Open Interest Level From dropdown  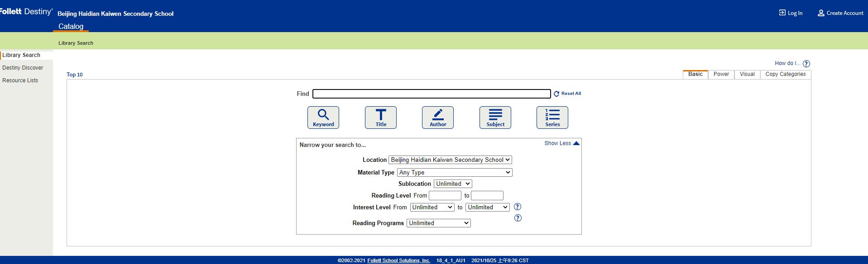tap(432, 207)
